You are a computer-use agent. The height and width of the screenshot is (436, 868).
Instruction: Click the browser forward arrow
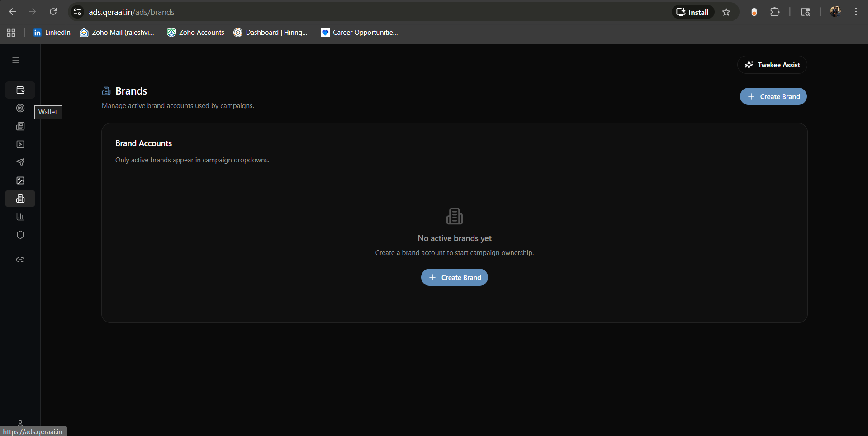pos(33,12)
